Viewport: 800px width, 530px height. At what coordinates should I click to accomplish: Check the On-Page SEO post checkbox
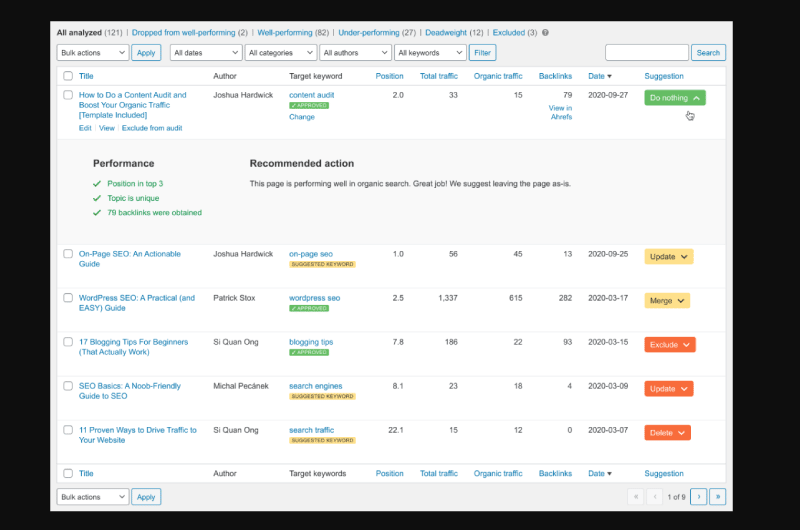pos(68,254)
